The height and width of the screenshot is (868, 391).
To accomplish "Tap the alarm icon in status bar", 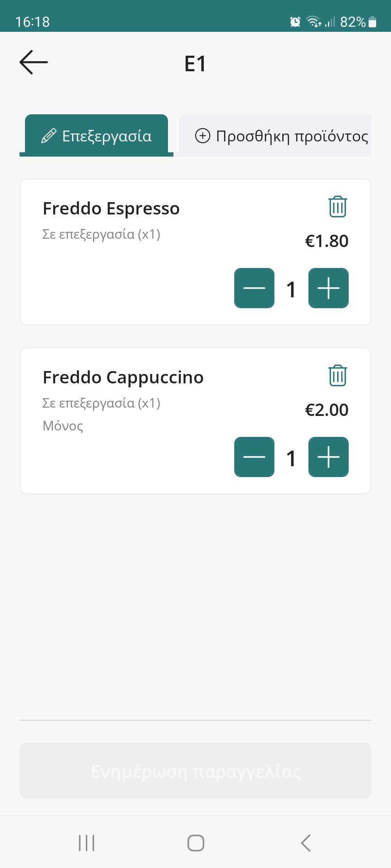I will [x=295, y=22].
